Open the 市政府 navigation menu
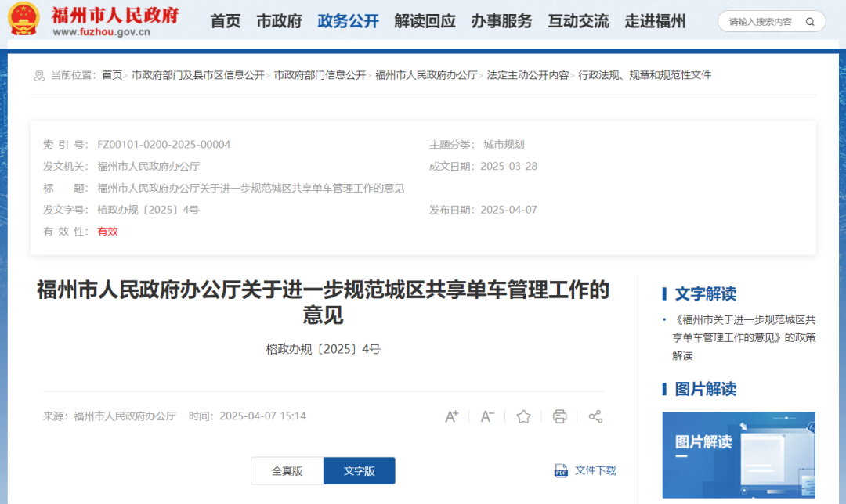 [279, 22]
